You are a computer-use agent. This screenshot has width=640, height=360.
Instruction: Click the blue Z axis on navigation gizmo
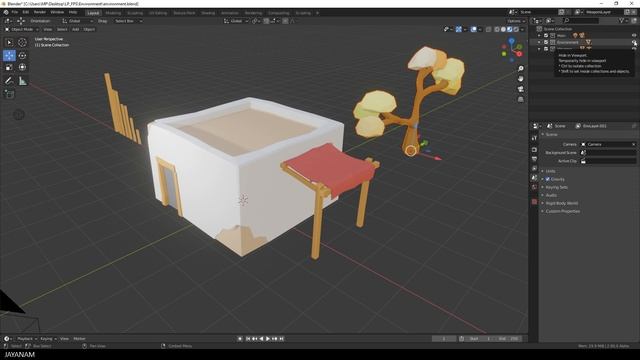[x=511, y=41]
